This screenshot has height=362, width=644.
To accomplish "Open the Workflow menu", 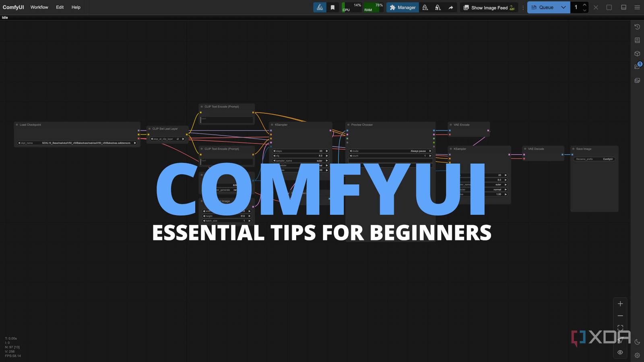I will coord(39,7).
